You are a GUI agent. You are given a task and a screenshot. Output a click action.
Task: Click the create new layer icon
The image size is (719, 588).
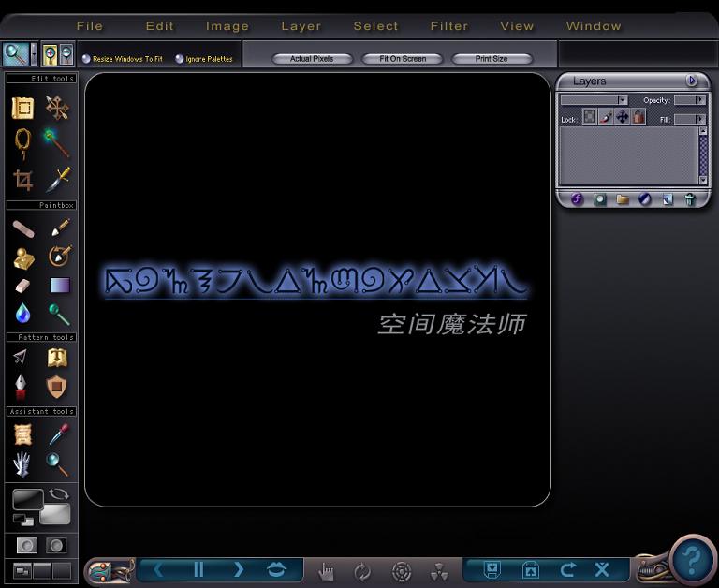(x=668, y=199)
